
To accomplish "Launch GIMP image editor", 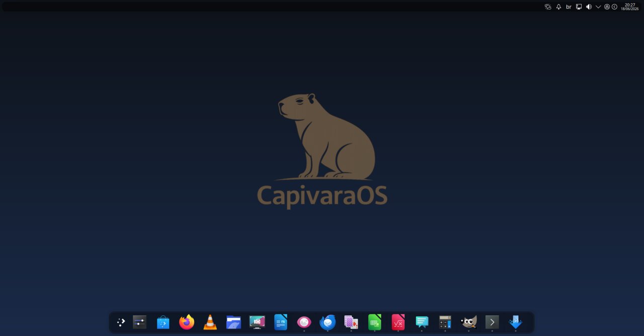I will (469, 322).
